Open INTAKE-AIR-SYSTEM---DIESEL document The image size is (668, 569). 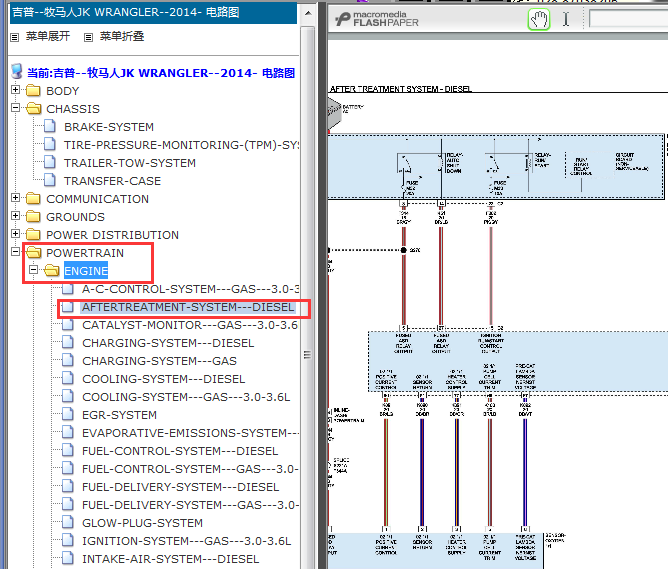(170, 559)
